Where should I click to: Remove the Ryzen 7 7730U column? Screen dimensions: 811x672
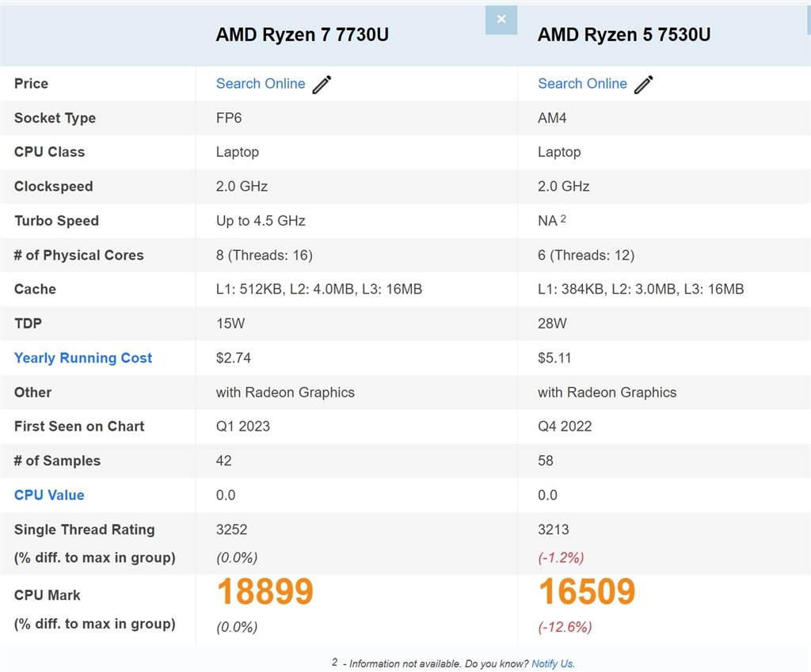click(501, 20)
